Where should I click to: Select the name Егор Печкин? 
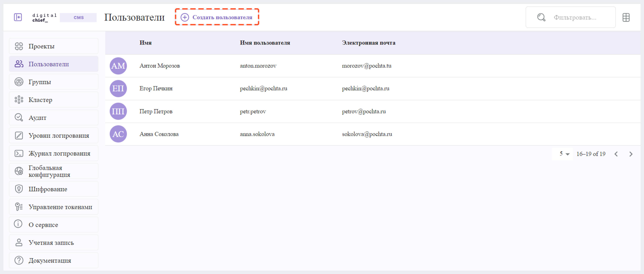pyautogui.click(x=156, y=88)
